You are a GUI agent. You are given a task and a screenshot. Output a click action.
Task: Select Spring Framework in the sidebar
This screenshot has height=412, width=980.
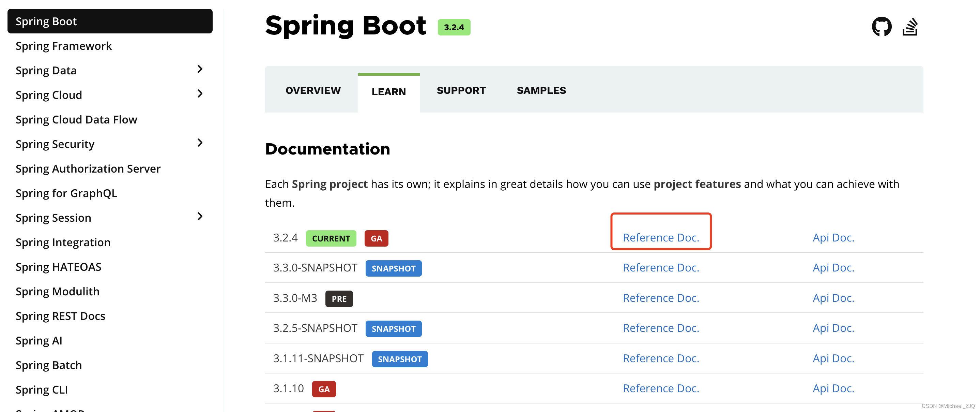click(63, 46)
